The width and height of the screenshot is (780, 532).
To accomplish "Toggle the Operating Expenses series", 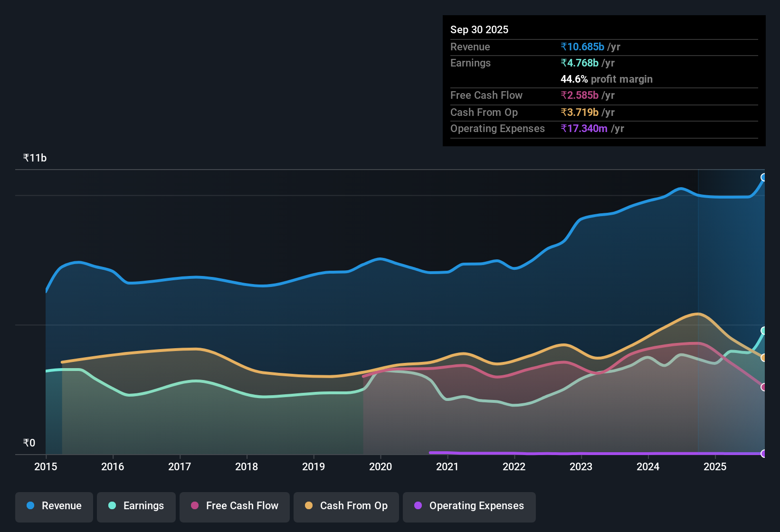I will click(x=469, y=506).
